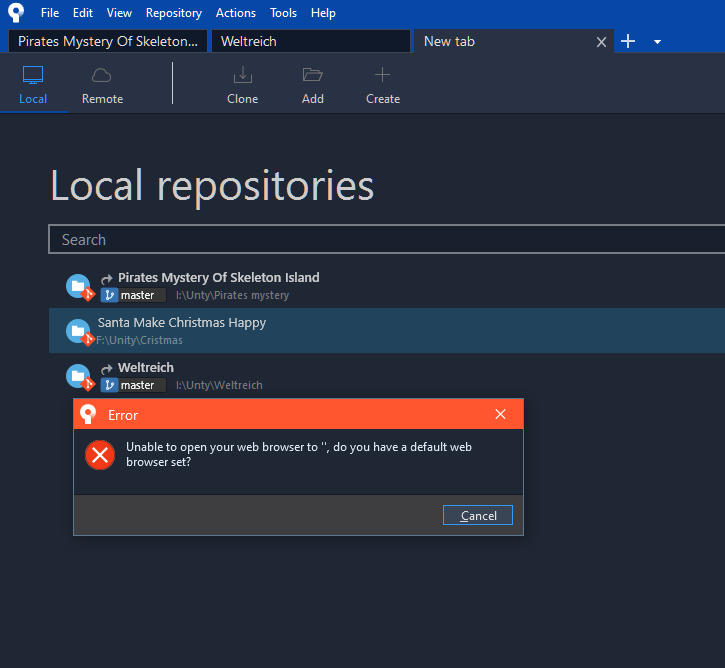The image size is (725, 668).
Task: Close the Error dialog with X
Action: (500, 414)
